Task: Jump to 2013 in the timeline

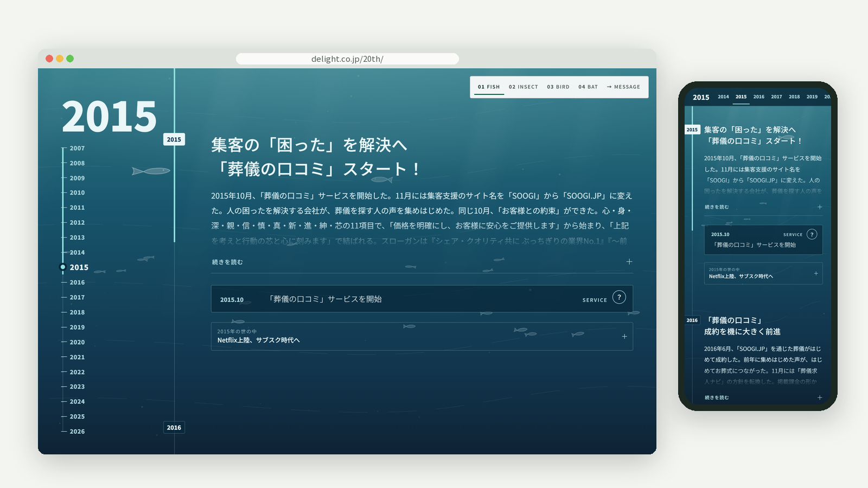Action: pyautogui.click(x=77, y=237)
